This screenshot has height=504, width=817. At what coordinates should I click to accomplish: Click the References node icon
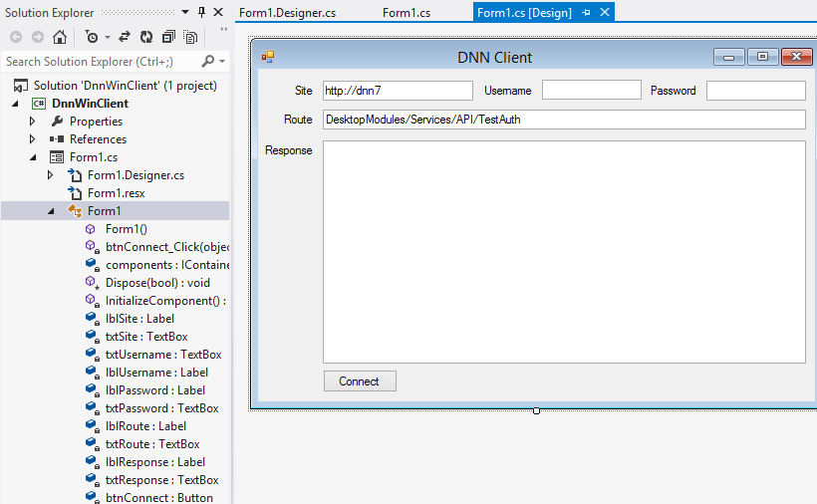[57, 139]
